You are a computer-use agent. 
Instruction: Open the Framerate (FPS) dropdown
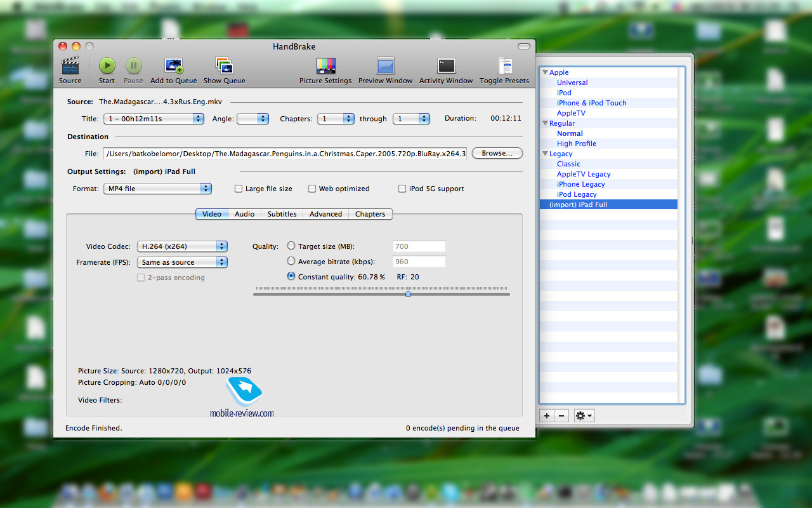[x=183, y=262]
